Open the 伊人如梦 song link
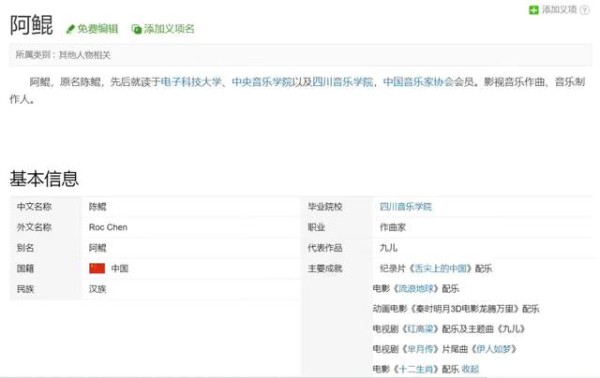Viewport: 600px width, 378px height. tap(494, 349)
